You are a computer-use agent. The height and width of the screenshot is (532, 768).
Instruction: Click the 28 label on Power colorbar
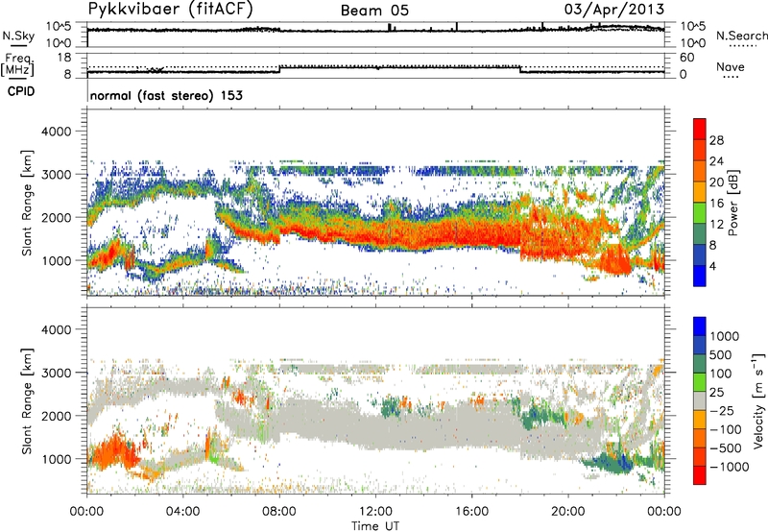(716, 140)
